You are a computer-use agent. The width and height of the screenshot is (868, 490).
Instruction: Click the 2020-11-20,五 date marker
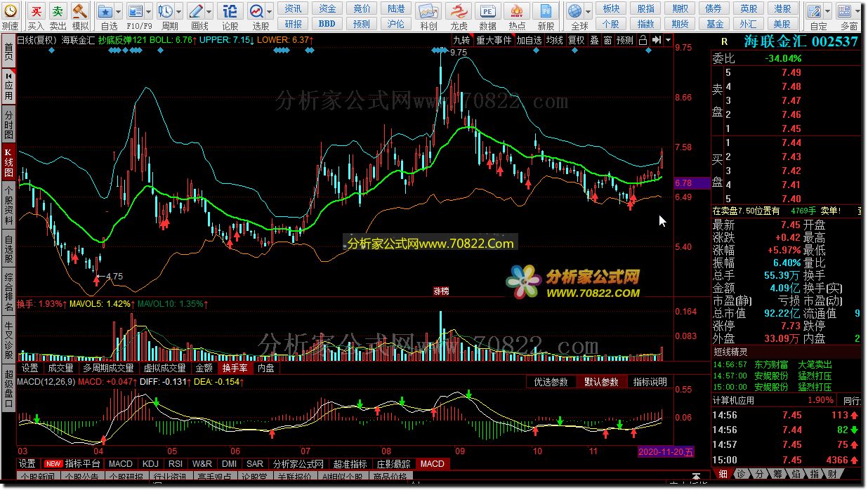point(666,451)
